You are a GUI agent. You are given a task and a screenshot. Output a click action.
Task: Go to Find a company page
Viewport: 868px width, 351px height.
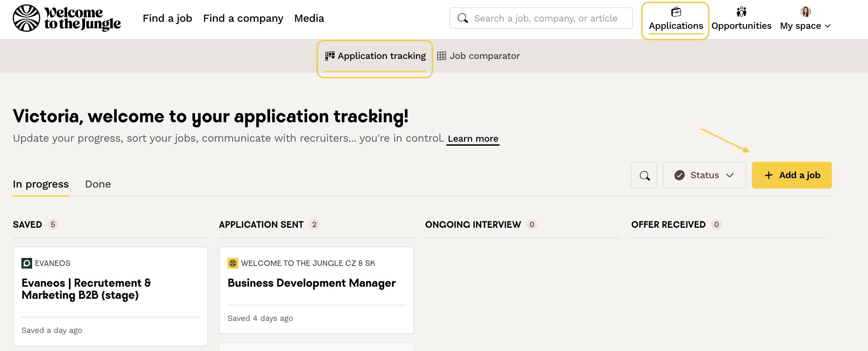coord(243,18)
